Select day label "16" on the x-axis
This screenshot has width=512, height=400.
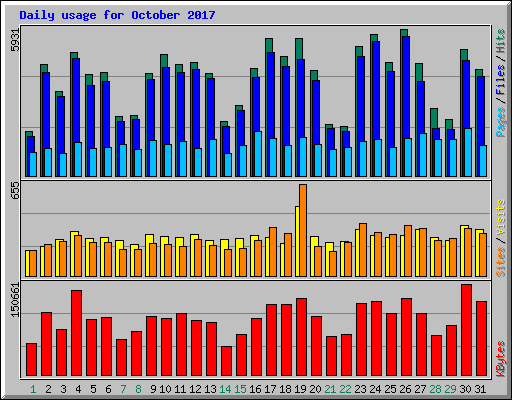pos(255,389)
